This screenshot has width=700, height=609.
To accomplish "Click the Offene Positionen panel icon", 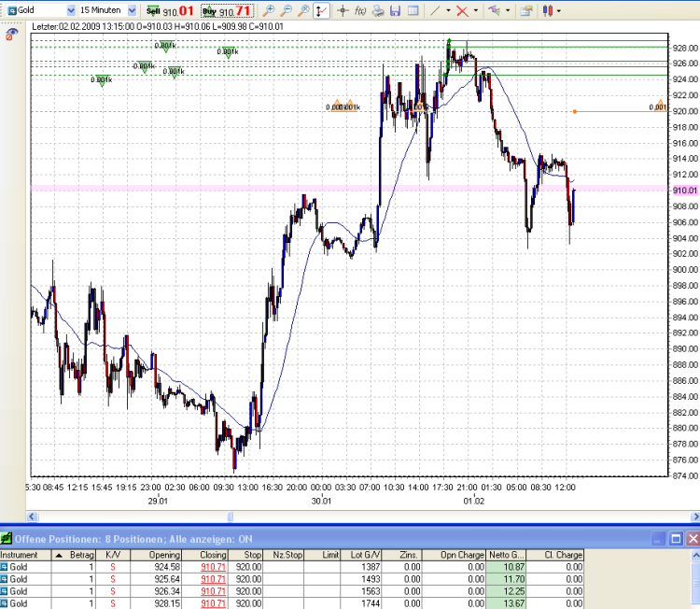I will (x=7, y=538).
